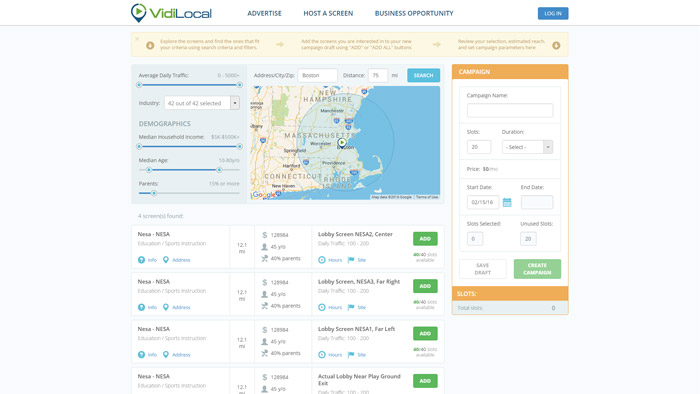Add Lobby Screen NESA1, Far Left
The width and height of the screenshot is (700, 394).
(425, 333)
